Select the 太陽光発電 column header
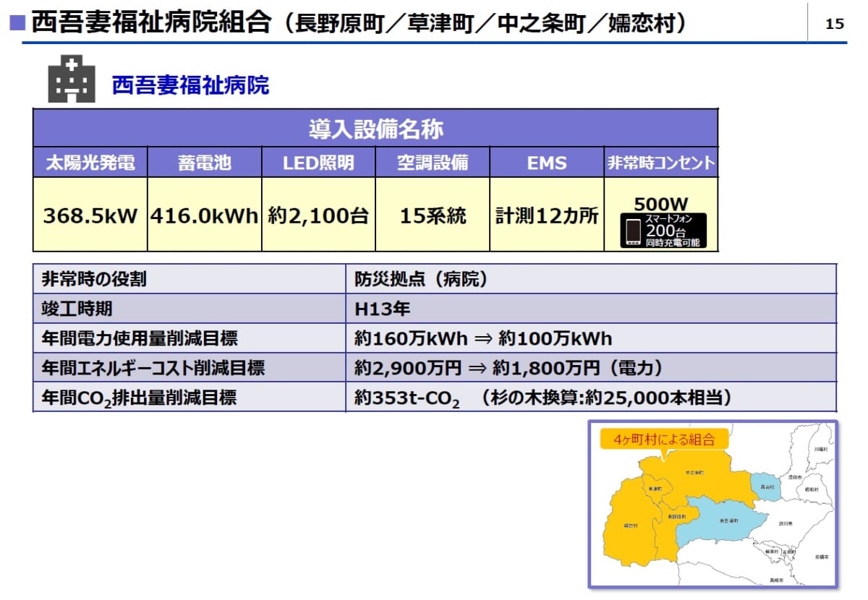The width and height of the screenshot is (868, 600). 90,163
